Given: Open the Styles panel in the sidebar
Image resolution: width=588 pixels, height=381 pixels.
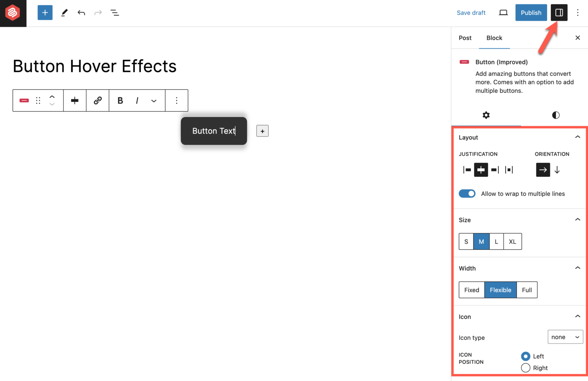Looking at the screenshot, I should tap(555, 115).
